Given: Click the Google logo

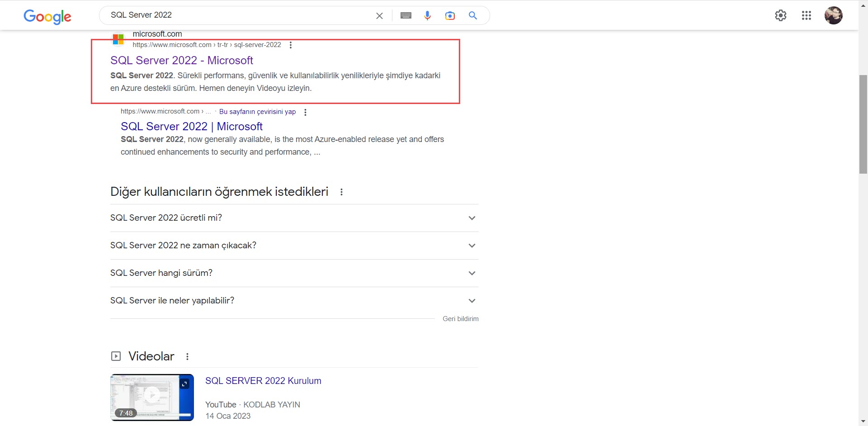Looking at the screenshot, I should 47,17.
